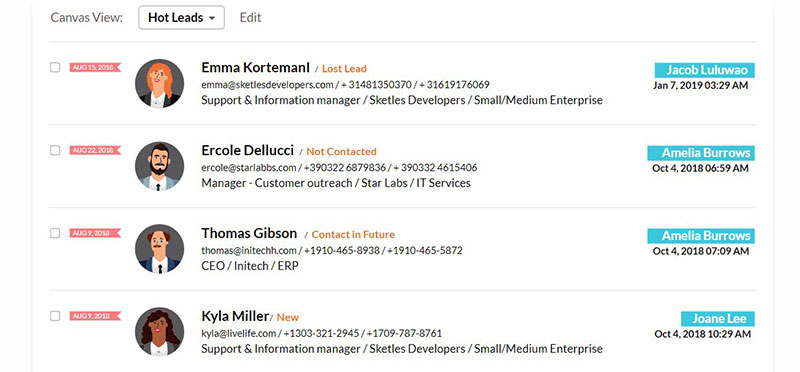Image resolution: width=800 pixels, height=372 pixels.
Task: Click the Not Contacted status label
Action: pos(341,152)
